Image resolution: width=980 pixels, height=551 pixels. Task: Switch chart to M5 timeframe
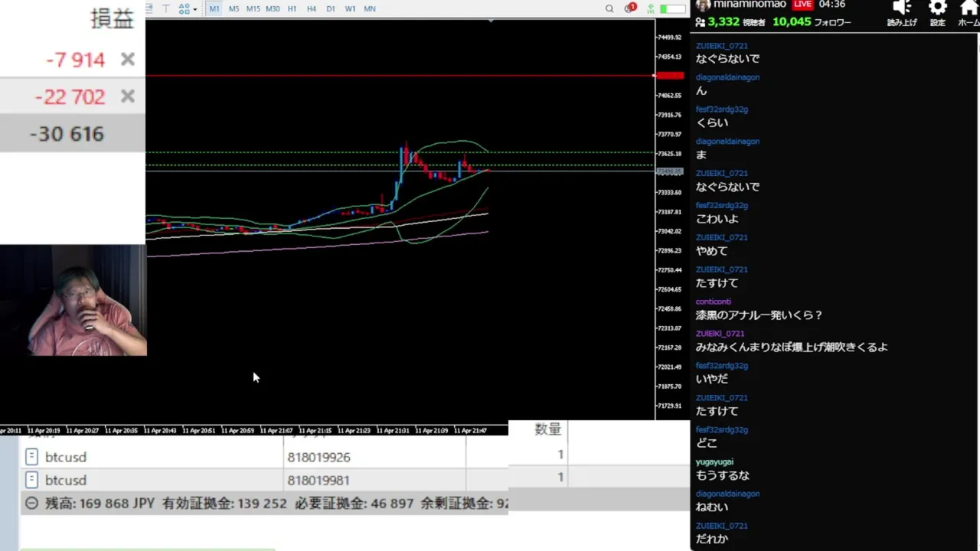(x=234, y=8)
